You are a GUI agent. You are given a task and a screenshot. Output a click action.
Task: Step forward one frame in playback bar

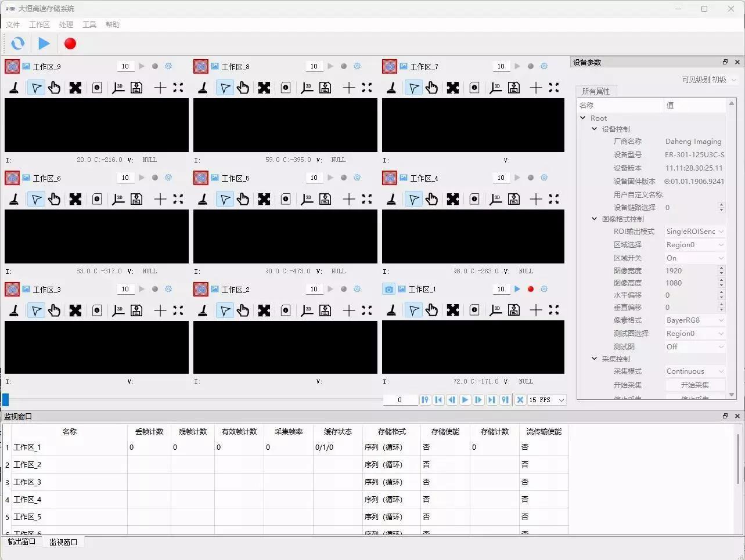(478, 400)
